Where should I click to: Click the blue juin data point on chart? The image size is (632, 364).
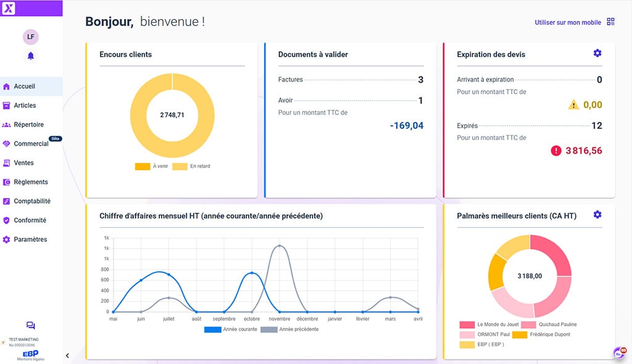(141, 280)
